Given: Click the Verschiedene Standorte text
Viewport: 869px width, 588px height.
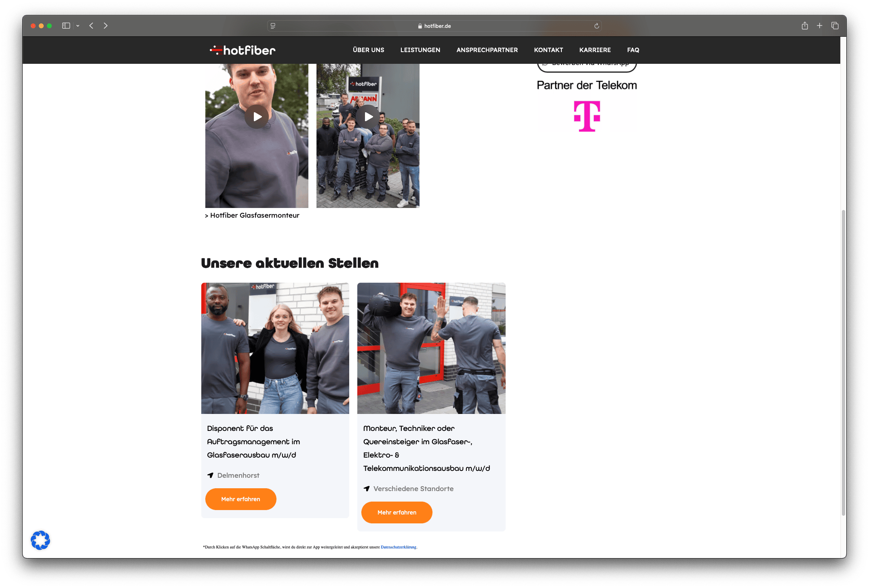Looking at the screenshot, I should pyautogui.click(x=413, y=489).
